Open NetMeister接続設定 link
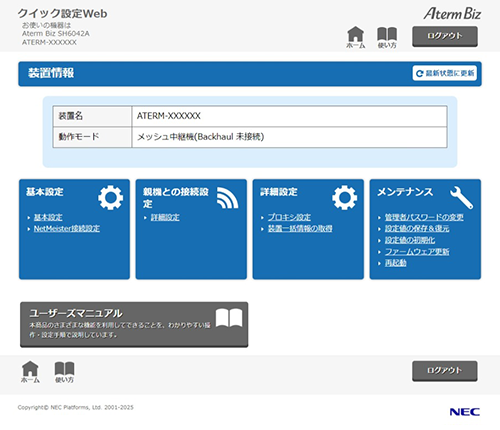Image resolution: width=500 pixels, height=430 pixels. (x=67, y=229)
